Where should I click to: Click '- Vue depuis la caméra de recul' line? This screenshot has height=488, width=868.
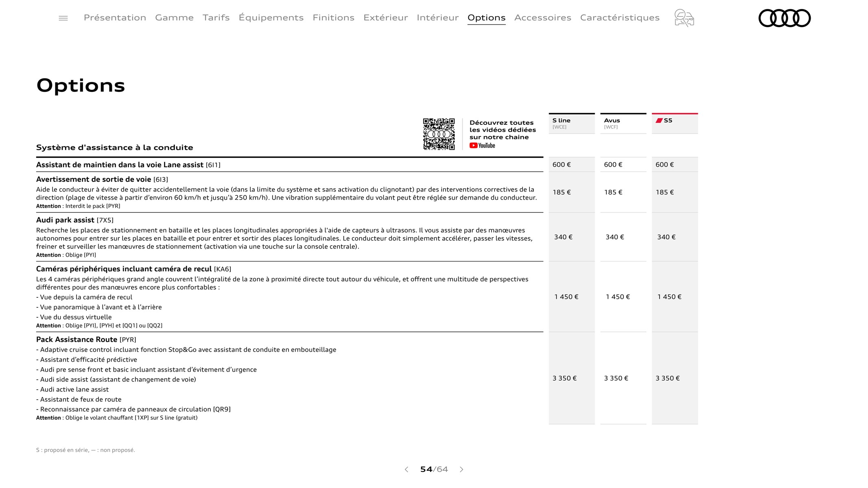pos(84,297)
